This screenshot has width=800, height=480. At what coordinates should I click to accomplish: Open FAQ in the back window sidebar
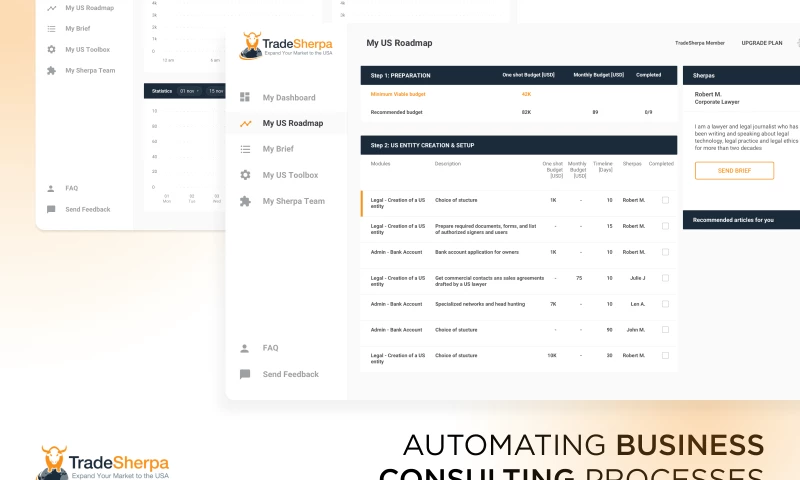coord(71,188)
